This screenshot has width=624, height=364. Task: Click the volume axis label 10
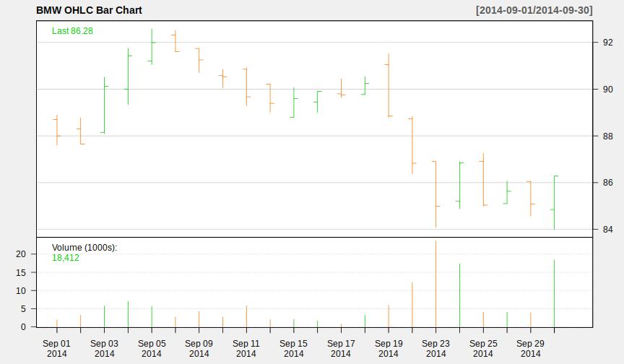pyautogui.click(x=21, y=291)
